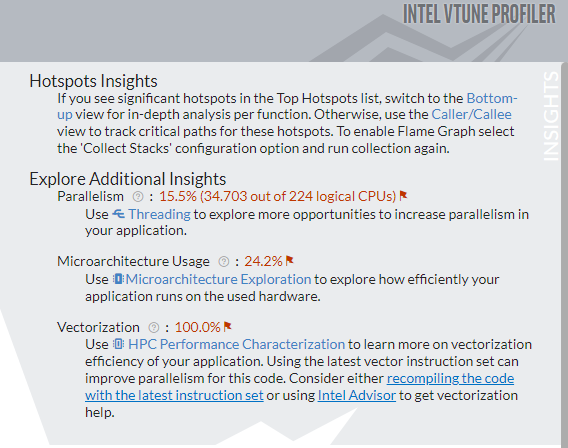This screenshot has width=568, height=448.
Task: Click the Microarchitecture Exploration chip icon
Action: (118, 279)
